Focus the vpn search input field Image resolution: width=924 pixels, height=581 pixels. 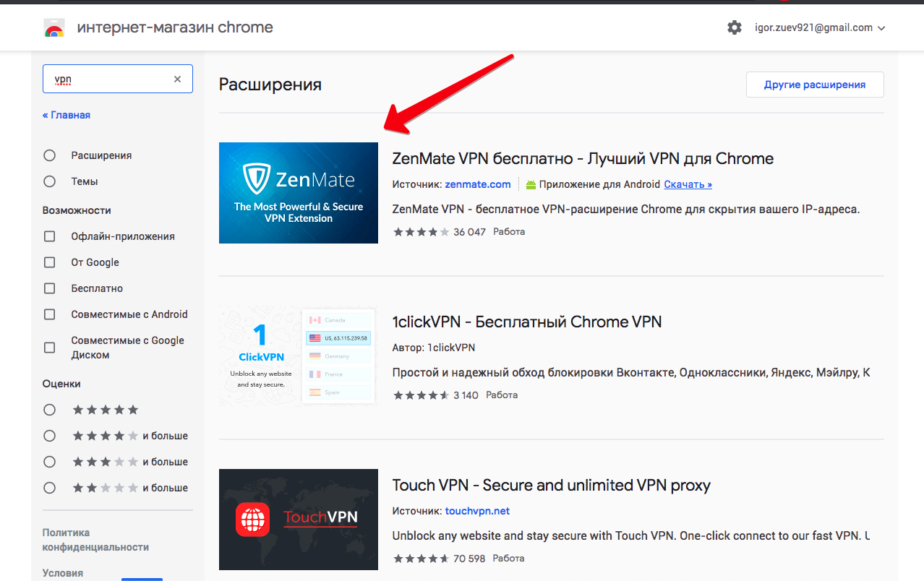click(x=108, y=79)
